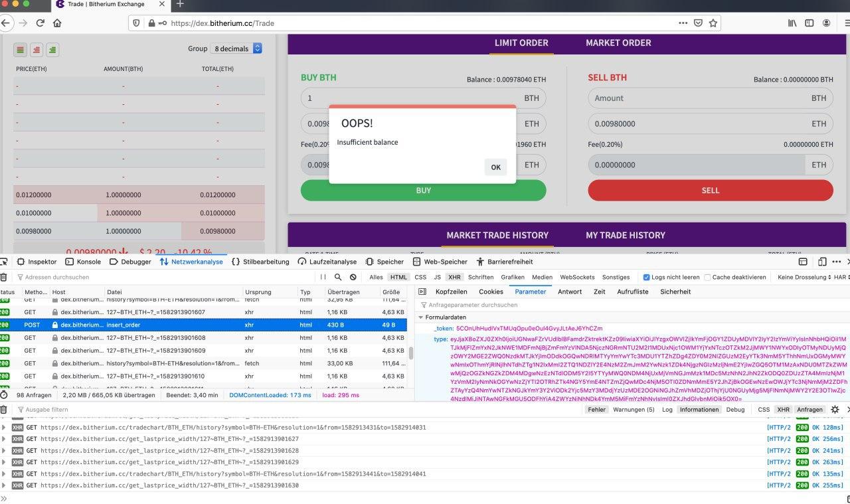
Task: Open request blocking icon
Action: (x=353, y=277)
